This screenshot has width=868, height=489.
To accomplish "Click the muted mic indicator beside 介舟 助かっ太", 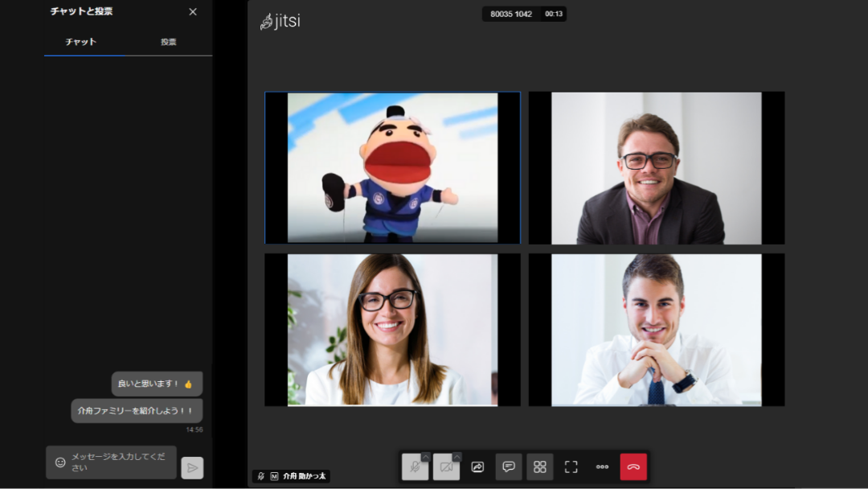I will pos(260,476).
